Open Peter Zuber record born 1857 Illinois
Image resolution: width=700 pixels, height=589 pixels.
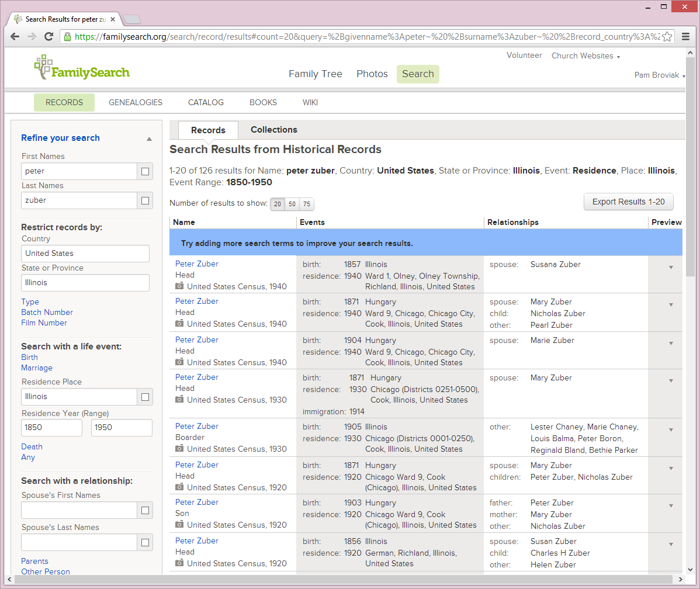tap(197, 264)
